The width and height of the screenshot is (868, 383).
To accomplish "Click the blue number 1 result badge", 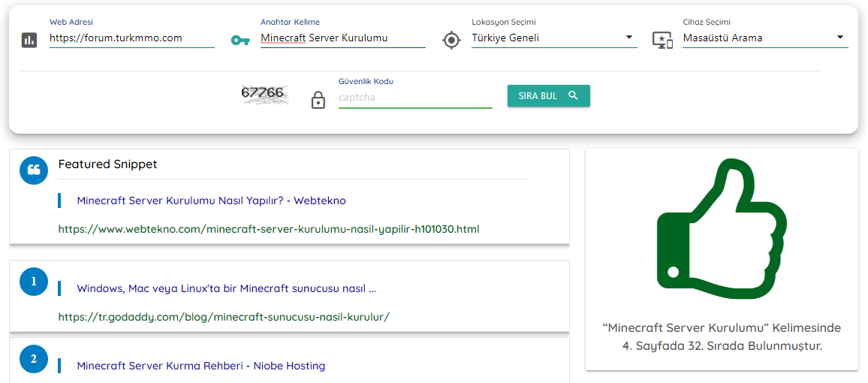I will 34,281.
